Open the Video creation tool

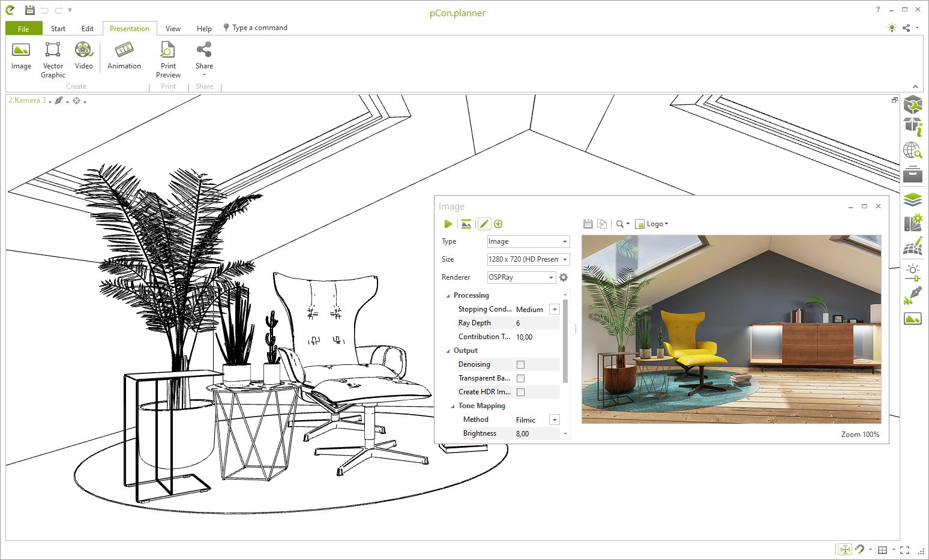pyautogui.click(x=83, y=56)
